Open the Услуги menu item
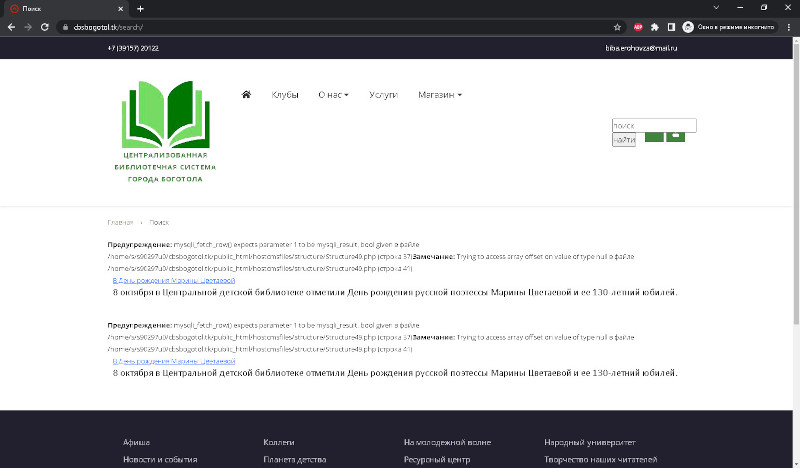800x468 pixels. coord(383,95)
